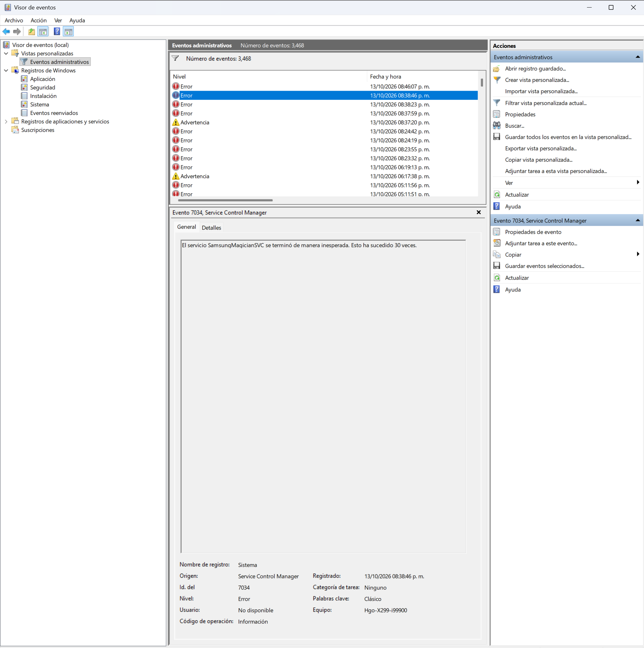Collapse the Evento 7034 actions section
Screen dimensions: 644x648
[637, 220]
